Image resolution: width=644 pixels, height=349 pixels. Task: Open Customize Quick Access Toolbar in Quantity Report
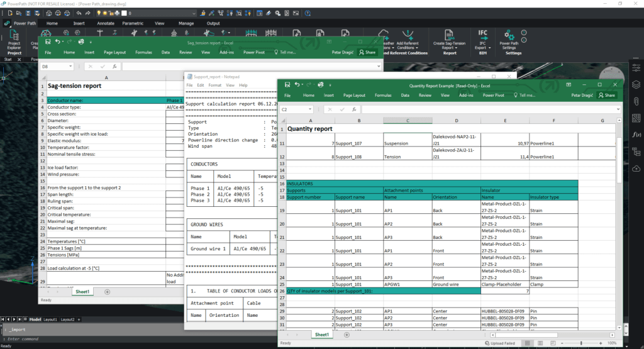pos(330,85)
